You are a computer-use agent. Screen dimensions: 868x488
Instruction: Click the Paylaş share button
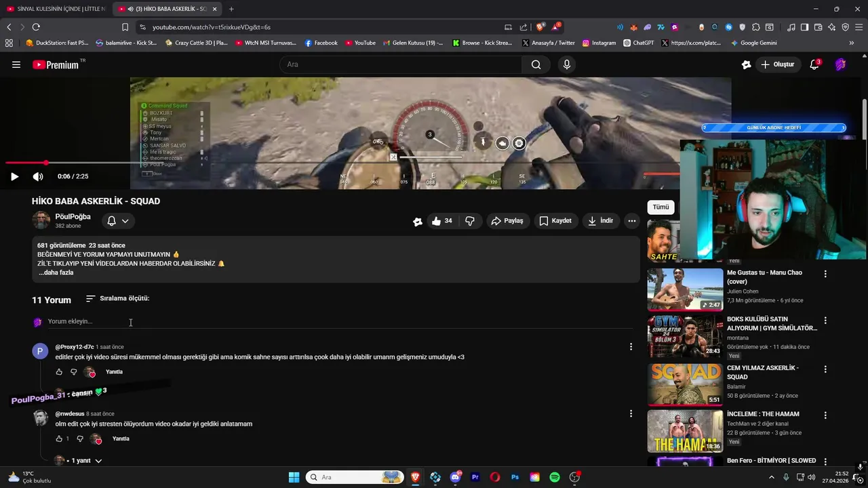[507, 221]
